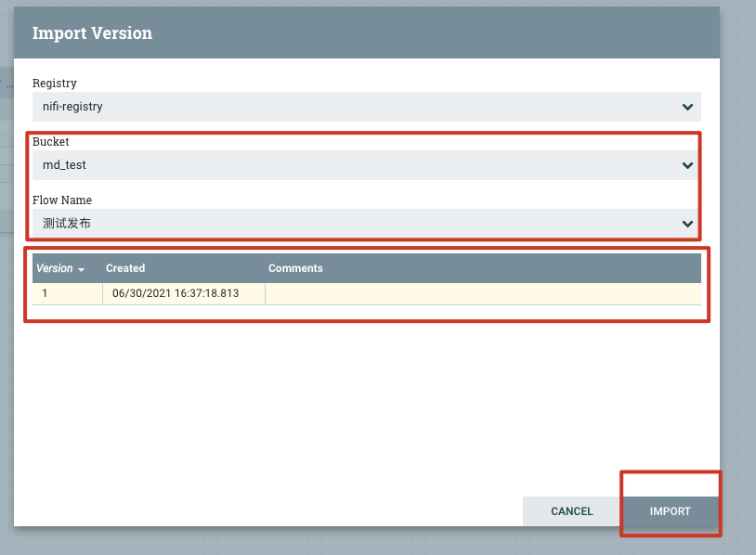Click the IMPORT button
This screenshot has height=555, width=756.
pos(671,511)
